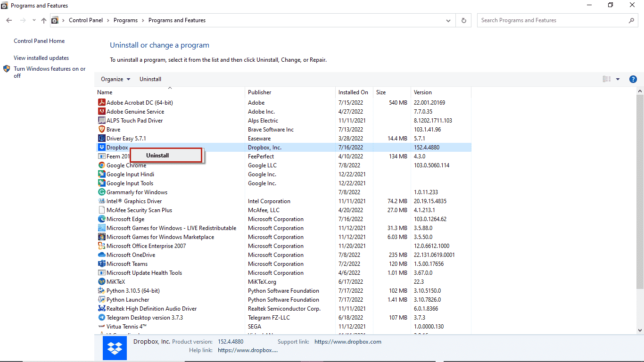Open Turn Windows features on or off
644x362 pixels.
point(50,72)
